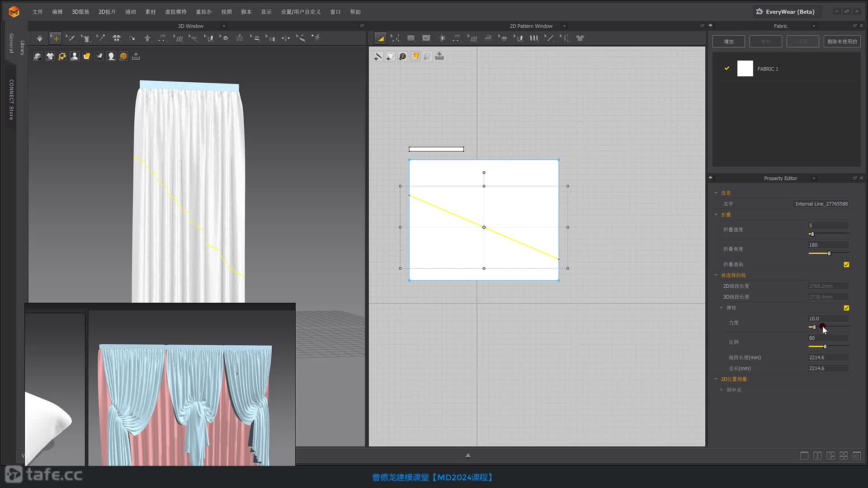Open the 文件 menu
This screenshot has height=488, width=868.
[38, 12]
